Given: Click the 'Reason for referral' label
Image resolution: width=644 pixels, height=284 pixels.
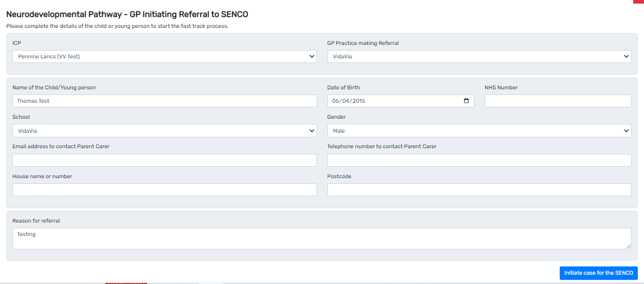Looking at the screenshot, I should [36, 220].
